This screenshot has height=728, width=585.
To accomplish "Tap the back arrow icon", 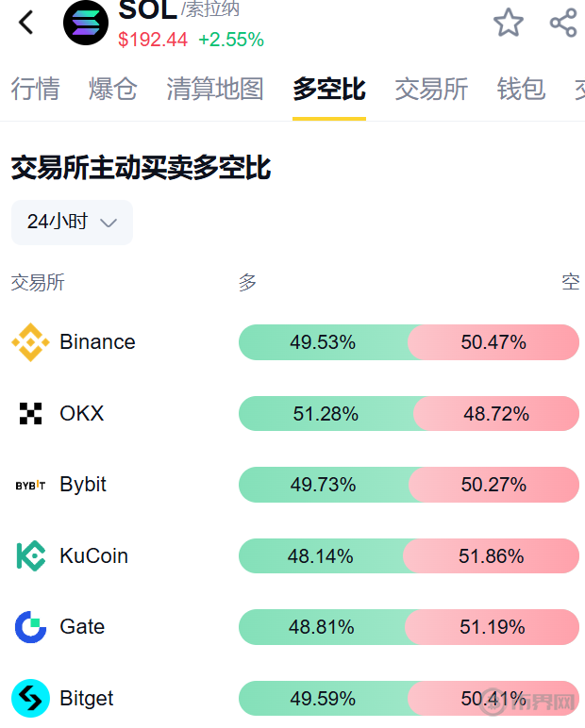I will click(26, 23).
